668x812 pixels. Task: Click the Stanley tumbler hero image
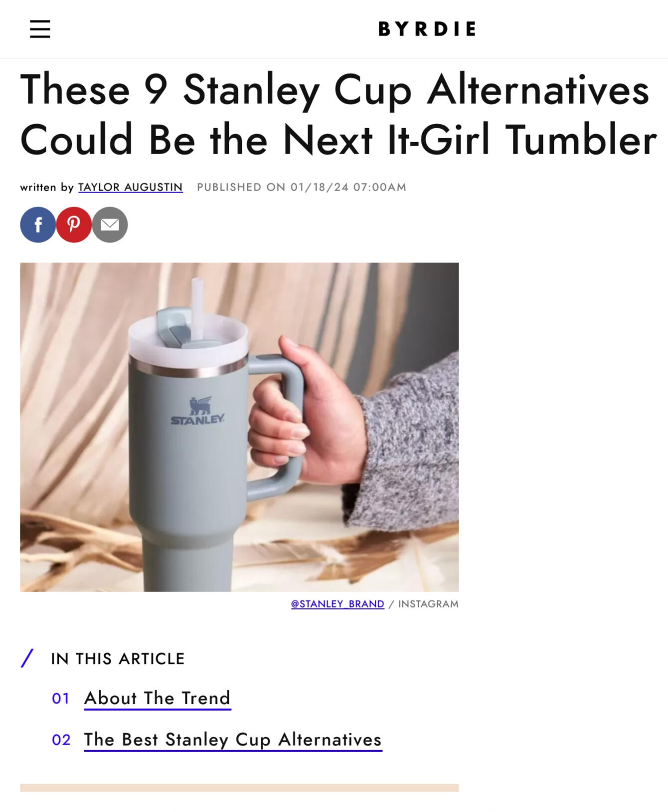pyautogui.click(x=239, y=427)
